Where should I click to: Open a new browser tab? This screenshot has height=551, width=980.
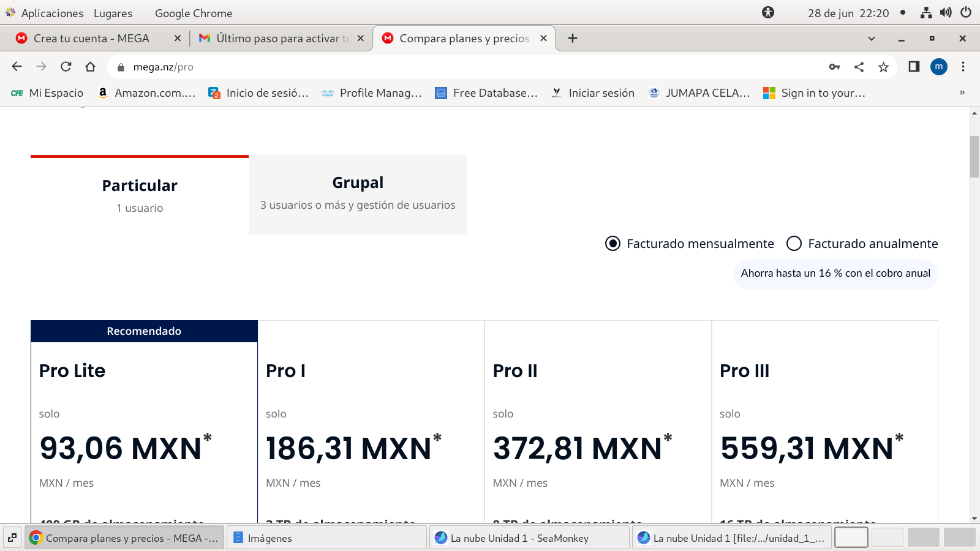click(573, 38)
